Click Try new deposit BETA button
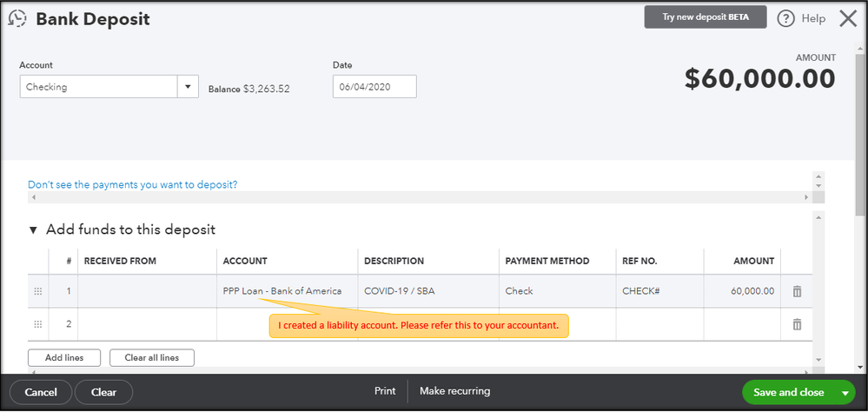Viewport: 868px width, 412px height. pos(705,17)
